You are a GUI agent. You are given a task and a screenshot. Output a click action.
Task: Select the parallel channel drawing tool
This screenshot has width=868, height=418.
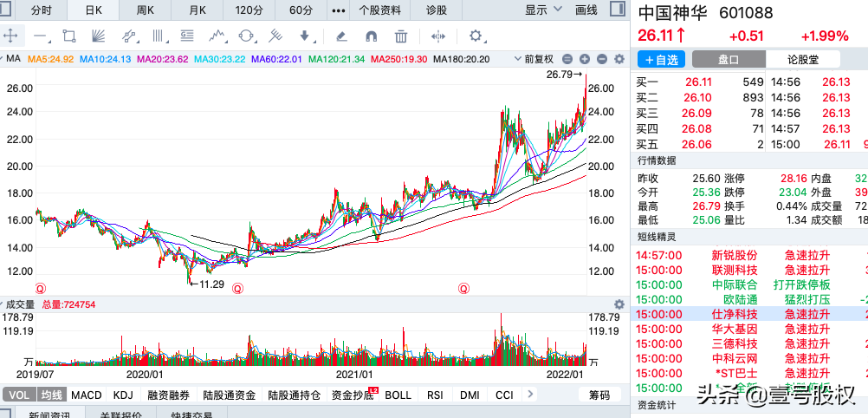[128, 36]
